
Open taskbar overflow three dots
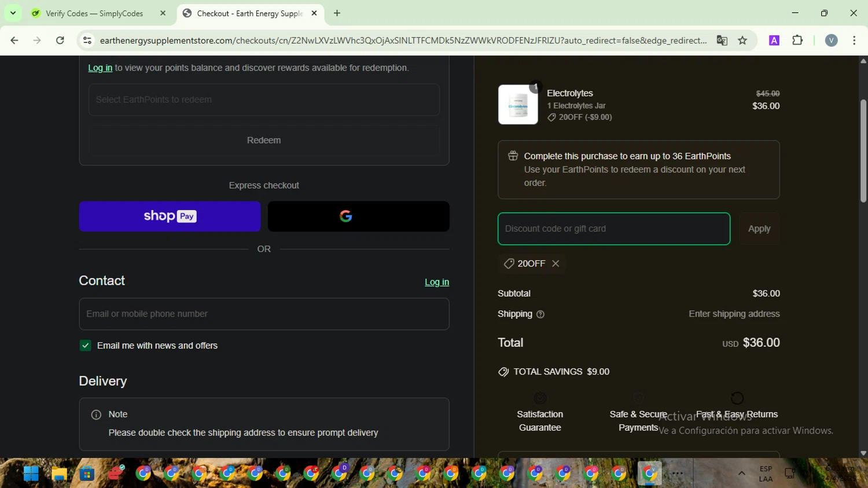tap(678, 474)
